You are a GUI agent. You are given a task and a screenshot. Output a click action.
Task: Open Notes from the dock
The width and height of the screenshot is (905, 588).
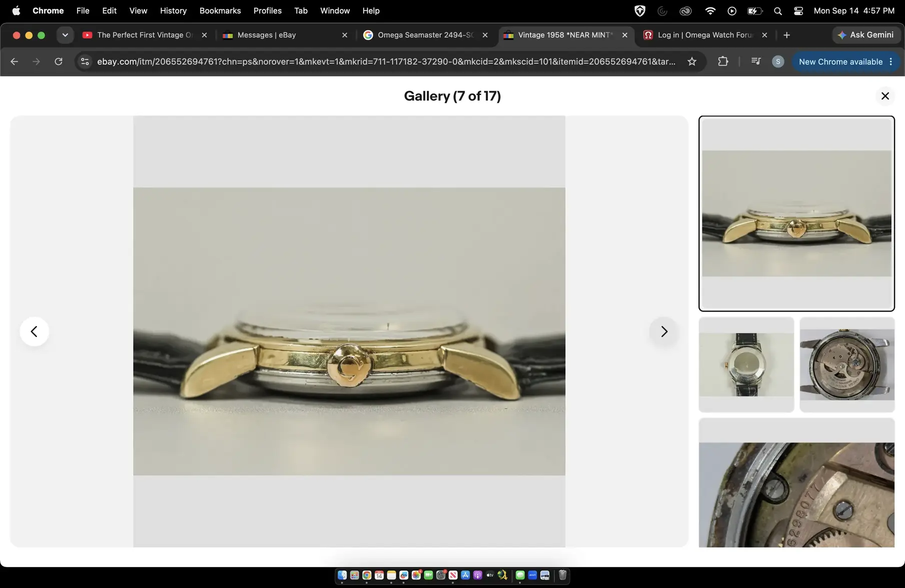[x=391, y=575]
